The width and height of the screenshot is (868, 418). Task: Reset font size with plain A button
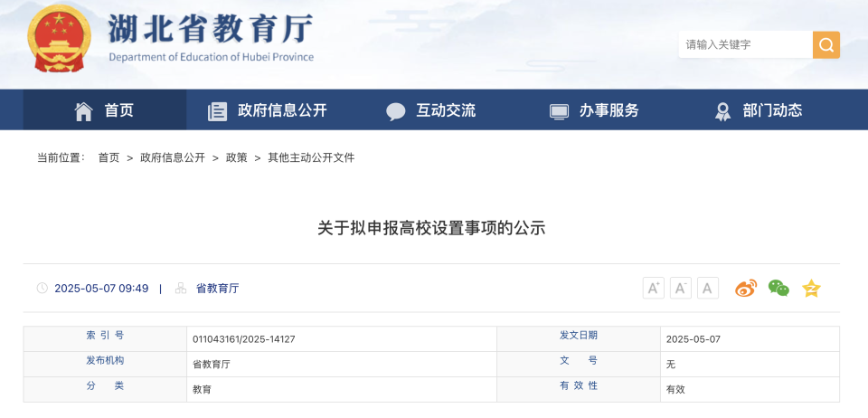click(707, 288)
